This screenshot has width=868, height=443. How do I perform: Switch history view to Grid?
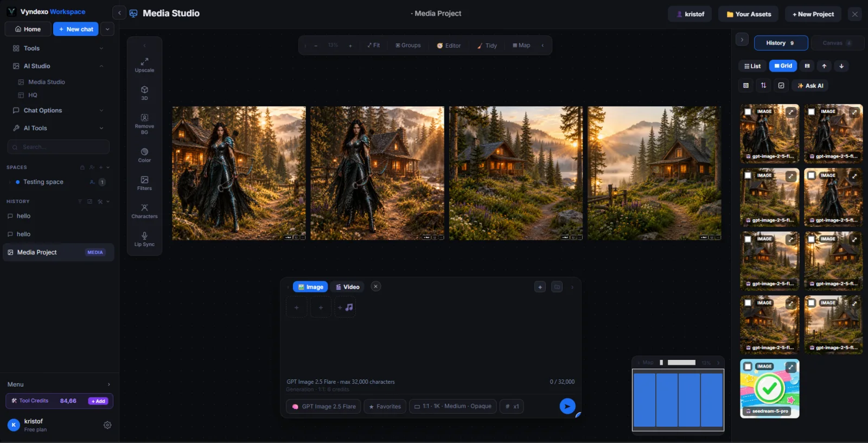(783, 66)
